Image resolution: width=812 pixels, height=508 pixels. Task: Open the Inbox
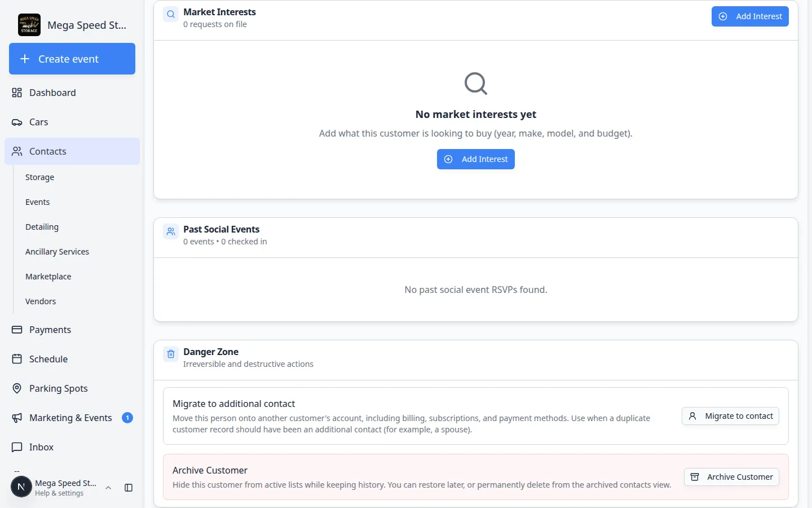(72, 447)
